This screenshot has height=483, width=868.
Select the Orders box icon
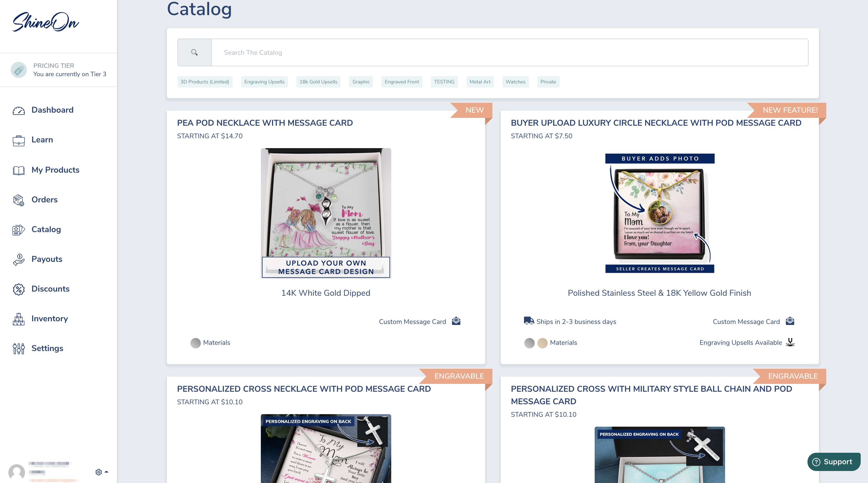[18, 200]
